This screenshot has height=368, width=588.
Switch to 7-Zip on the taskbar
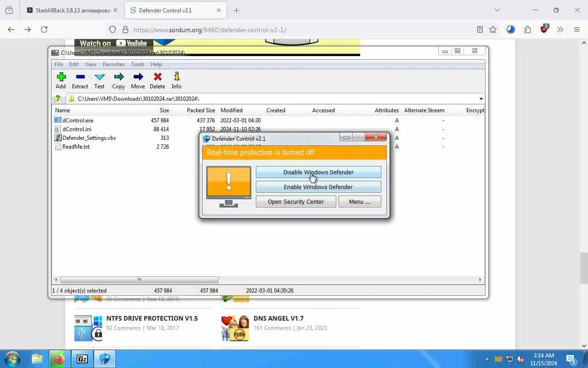point(82,359)
